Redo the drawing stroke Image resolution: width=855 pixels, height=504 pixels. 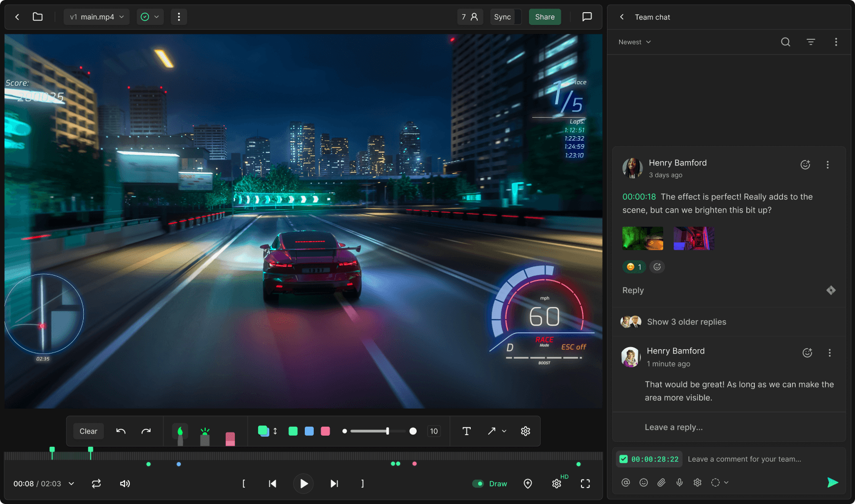click(146, 431)
